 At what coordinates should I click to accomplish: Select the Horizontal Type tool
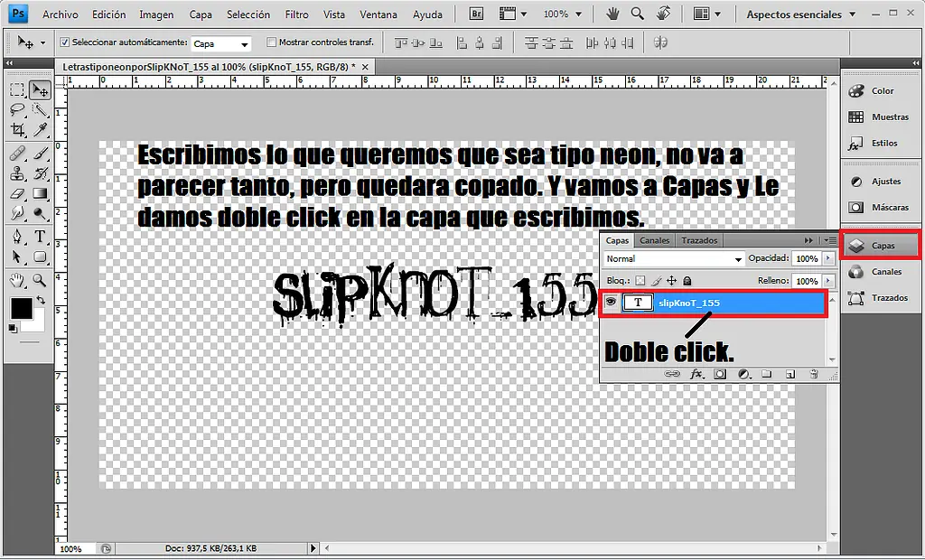[x=40, y=237]
